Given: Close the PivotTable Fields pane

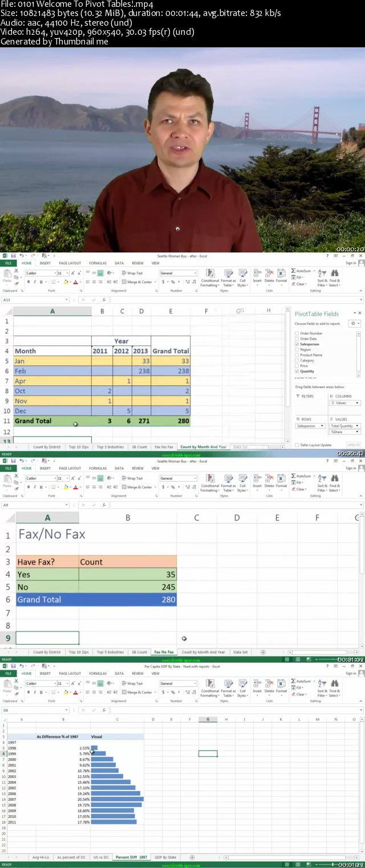Looking at the screenshot, I should coord(359,313).
